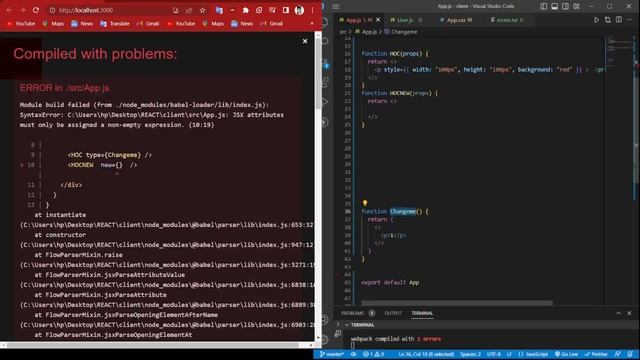Viewport: 640px width, 360px height.
Task: Open Customize Layout icon
Action: (576, 6)
